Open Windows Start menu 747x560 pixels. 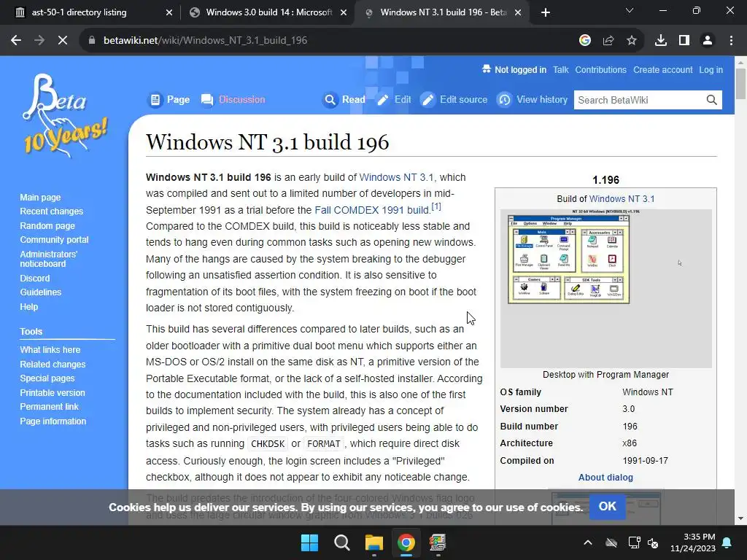point(309,542)
